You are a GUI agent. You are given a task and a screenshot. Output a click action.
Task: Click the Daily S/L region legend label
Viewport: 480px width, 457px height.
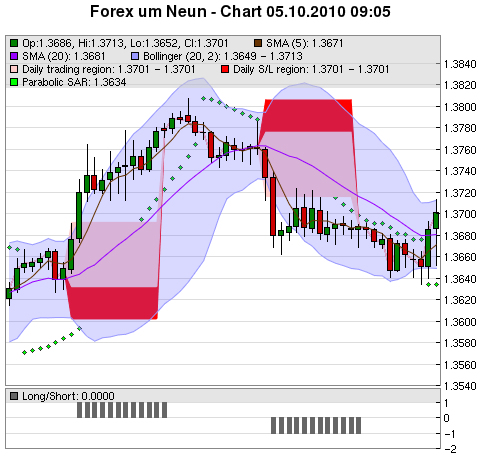[x=311, y=69]
